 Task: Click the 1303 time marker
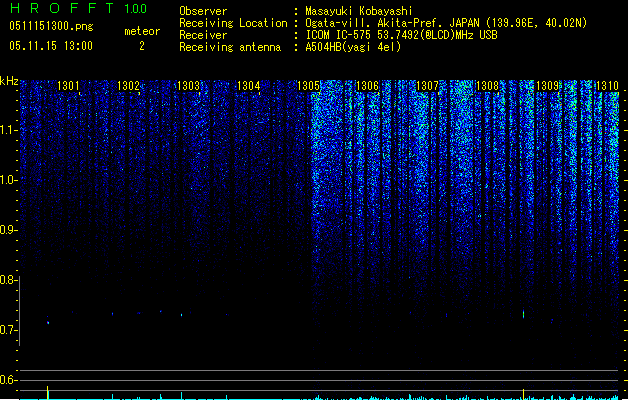click(x=188, y=86)
